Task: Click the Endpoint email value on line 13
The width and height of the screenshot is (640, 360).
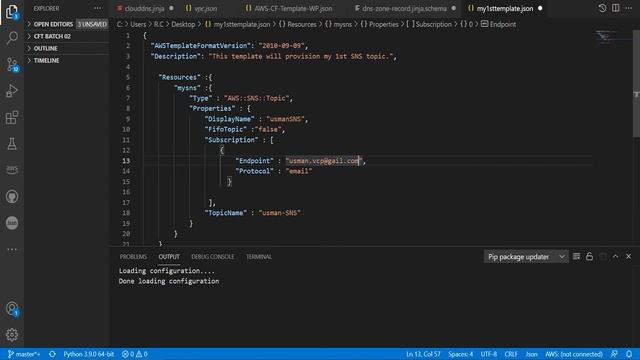Action: pyautogui.click(x=323, y=161)
